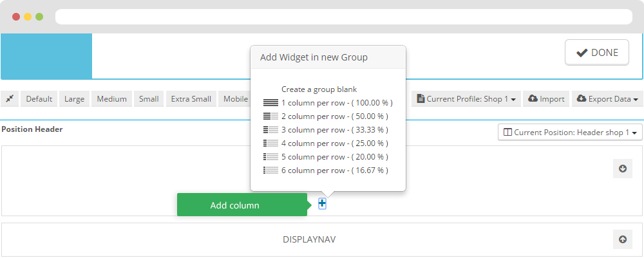Switch to Large screen size view
The width and height of the screenshot is (644, 258).
pyautogui.click(x=74, y=99)
